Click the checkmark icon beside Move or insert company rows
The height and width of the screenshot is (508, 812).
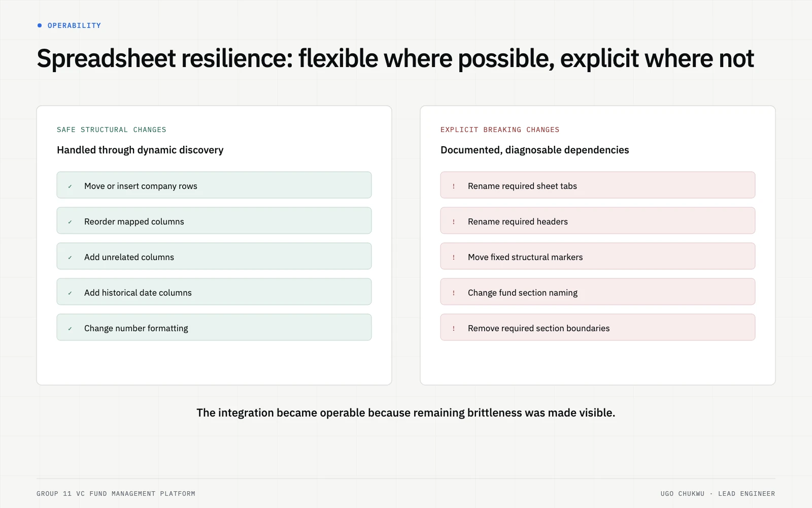[x=70, y=186]
